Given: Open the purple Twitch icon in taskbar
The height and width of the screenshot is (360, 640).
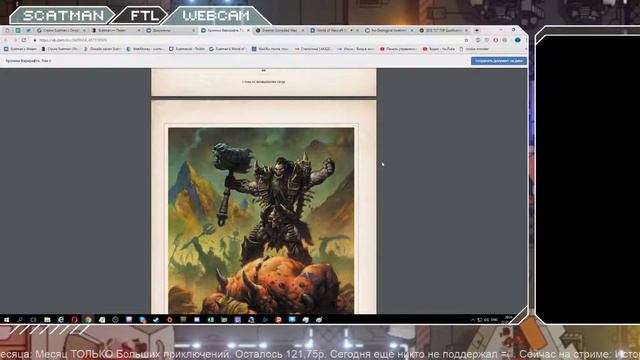Looking at the screenshot, I should point(238,320).
